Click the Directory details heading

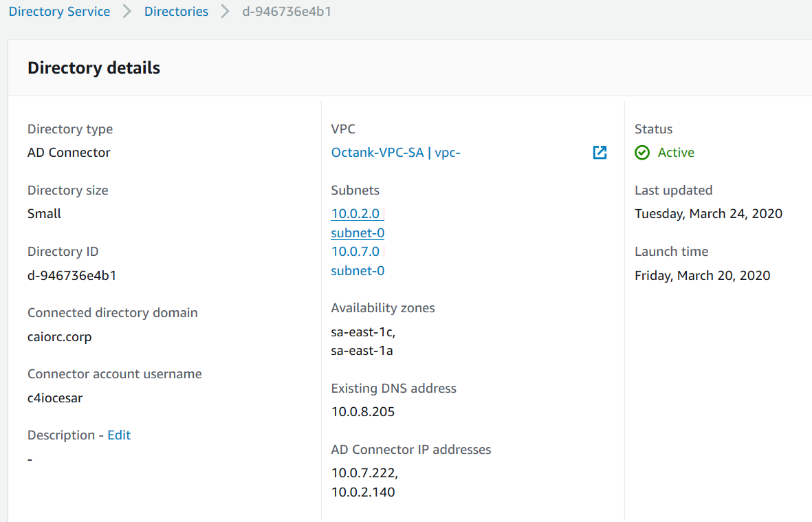click(94, 68)
